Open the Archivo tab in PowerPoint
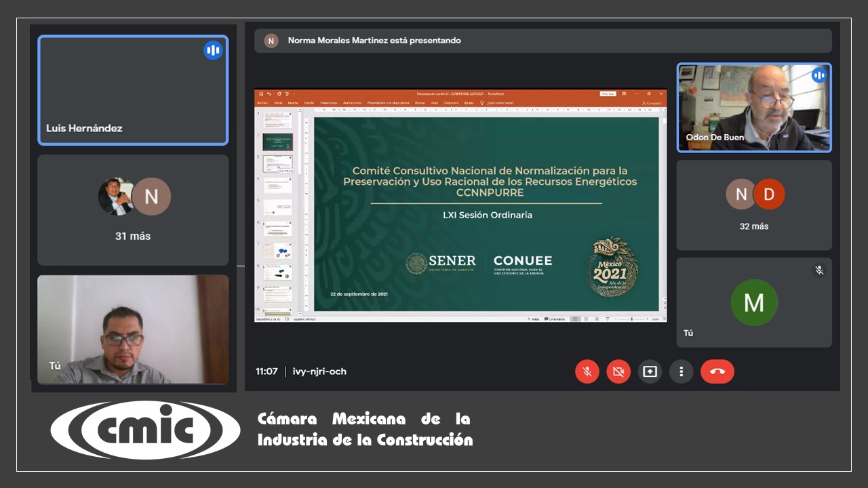 [262, 103]
